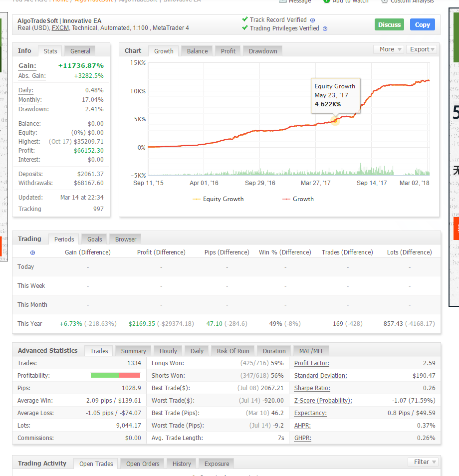Click the Track Record Verified checkmark

[244, 19]
